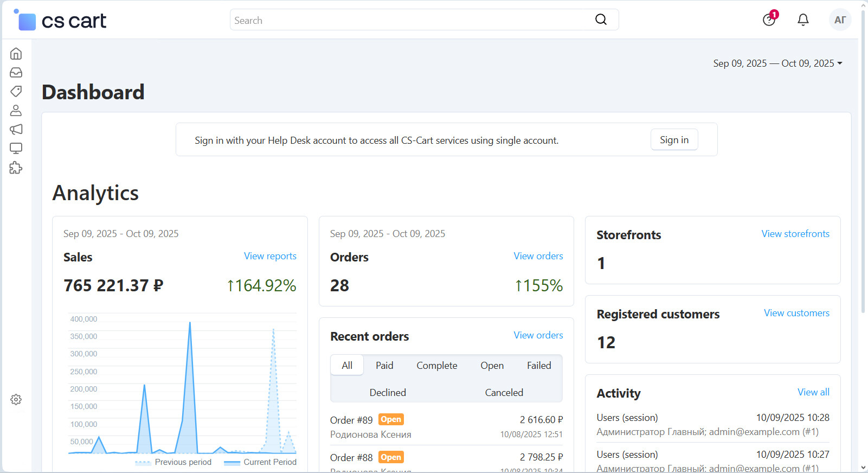Open the user avatar account menu
The height and width of the screenshot is (473, 868).
pyautogui.click(x=840, y=20)
